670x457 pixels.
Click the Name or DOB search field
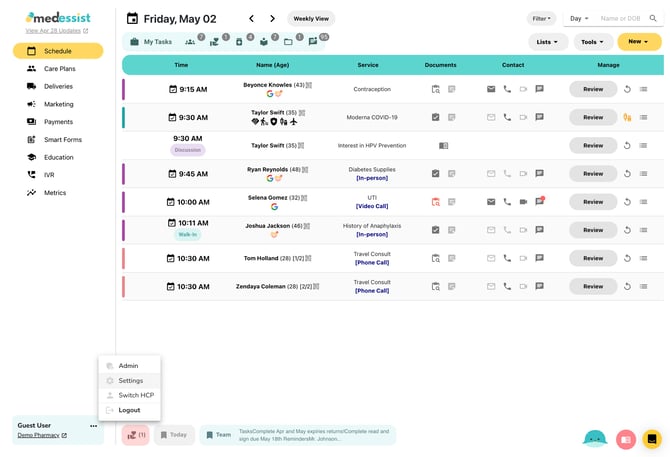[621, 18]
